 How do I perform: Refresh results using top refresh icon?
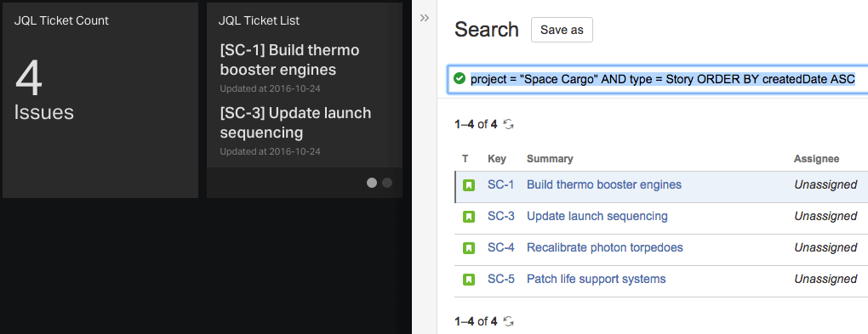[509, 124]
